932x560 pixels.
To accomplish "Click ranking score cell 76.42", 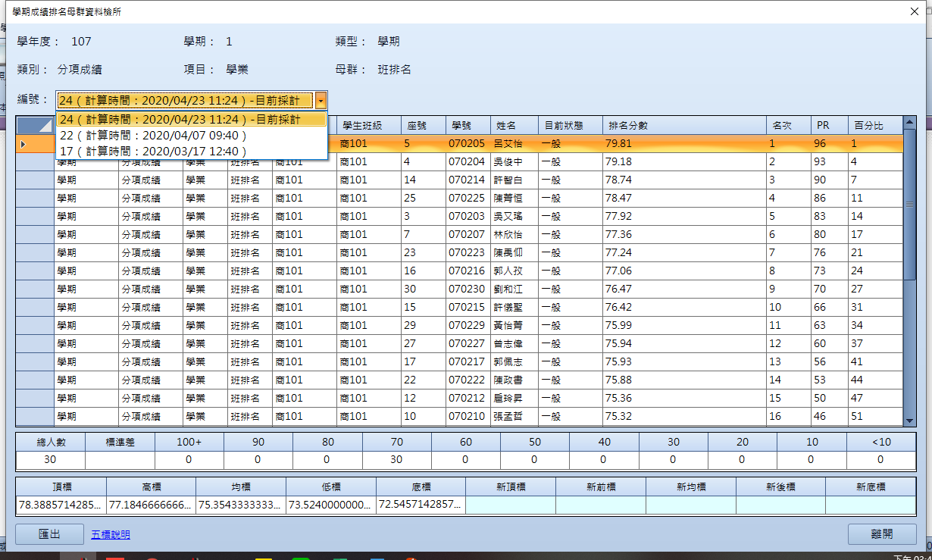I will [684, 307].
